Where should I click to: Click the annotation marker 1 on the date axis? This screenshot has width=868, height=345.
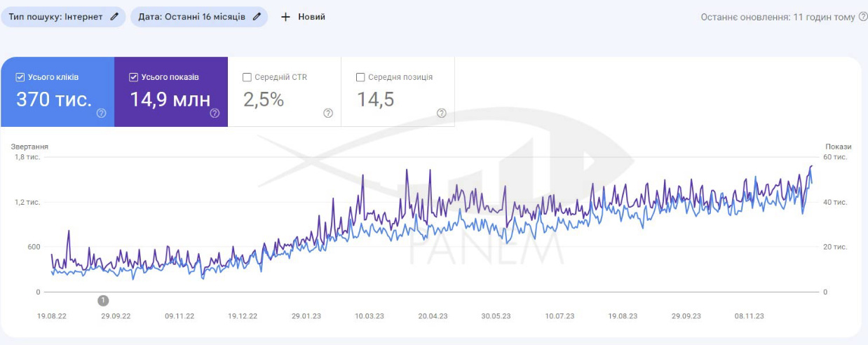[103, 300]
